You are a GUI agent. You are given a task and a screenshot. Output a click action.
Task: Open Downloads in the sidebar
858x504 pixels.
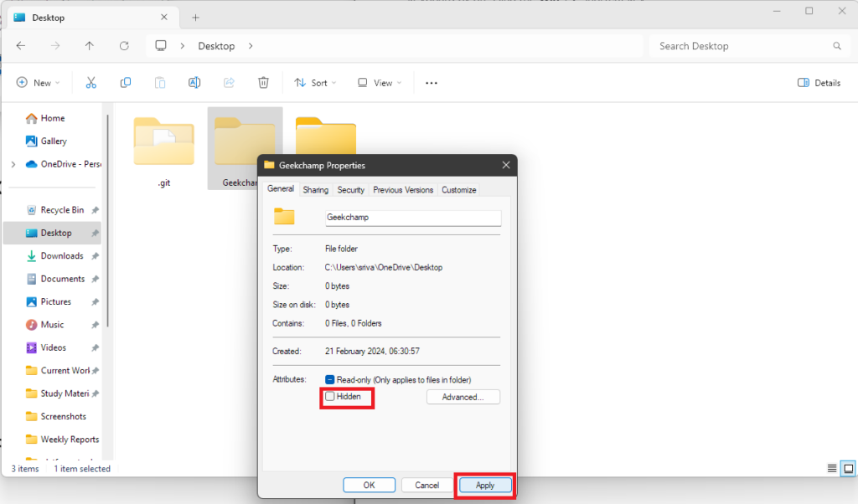point(62,256)
